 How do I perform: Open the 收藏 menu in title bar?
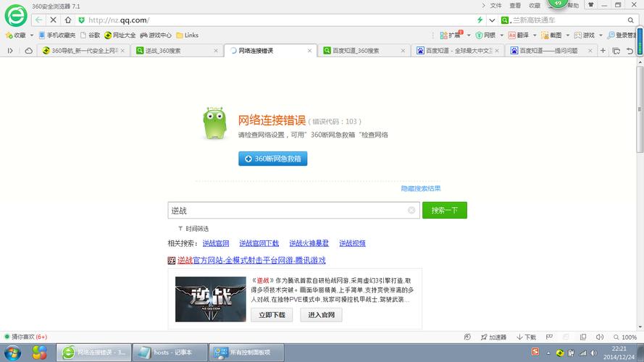535,5
